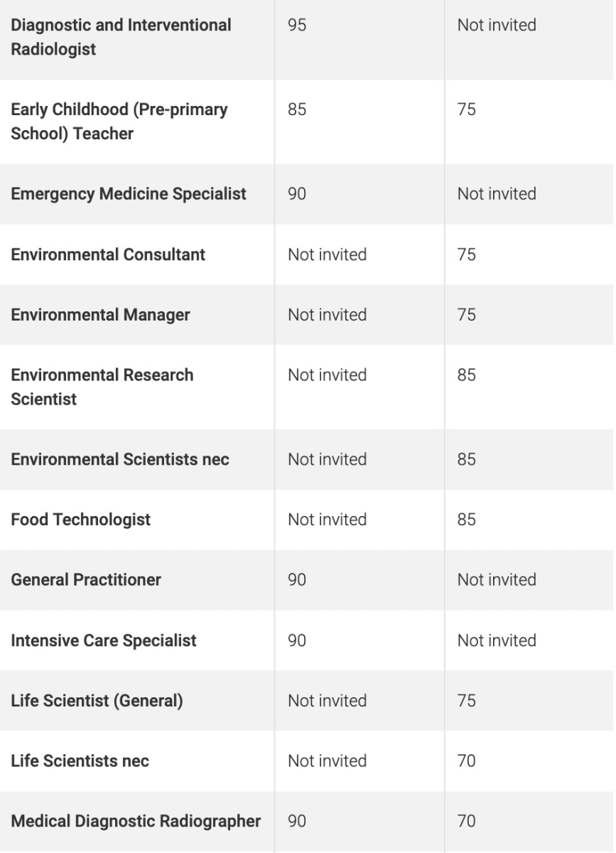Image resolution: width=616 pixels, height=853 pixels.
Task: Select the 90 score for General Practitioner
Action: [297, 579]
